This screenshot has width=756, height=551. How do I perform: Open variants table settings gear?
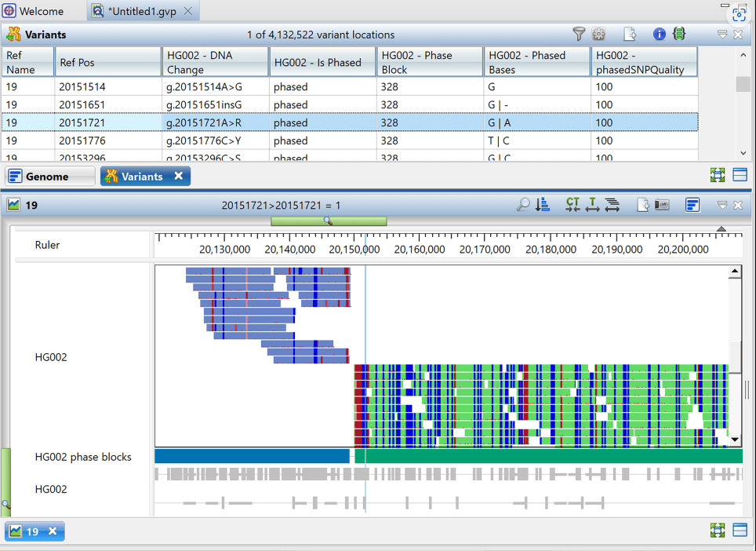click(x=599, y=34)
